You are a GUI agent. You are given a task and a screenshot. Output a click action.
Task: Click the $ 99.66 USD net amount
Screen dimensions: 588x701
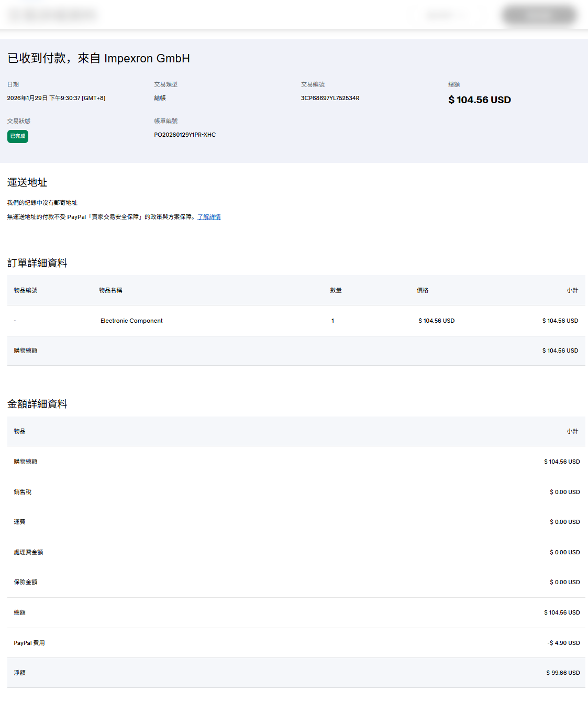pyautogui.click(x=563, y=673)
